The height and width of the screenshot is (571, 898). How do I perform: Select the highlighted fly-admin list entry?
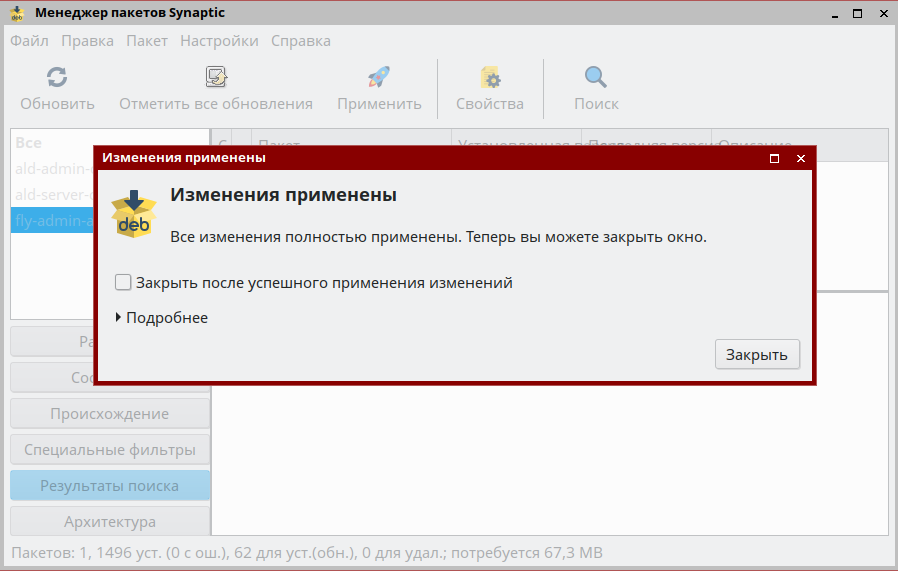[x=52, y=220]
